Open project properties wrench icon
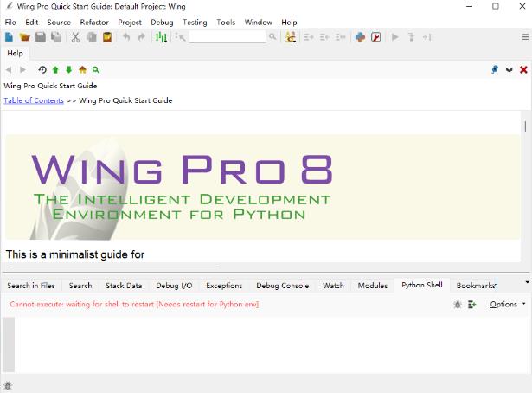 coord(376,37)
